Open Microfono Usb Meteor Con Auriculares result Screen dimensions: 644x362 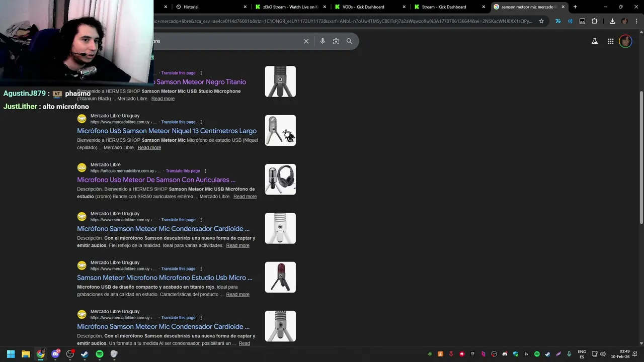[x=156, y=179]
